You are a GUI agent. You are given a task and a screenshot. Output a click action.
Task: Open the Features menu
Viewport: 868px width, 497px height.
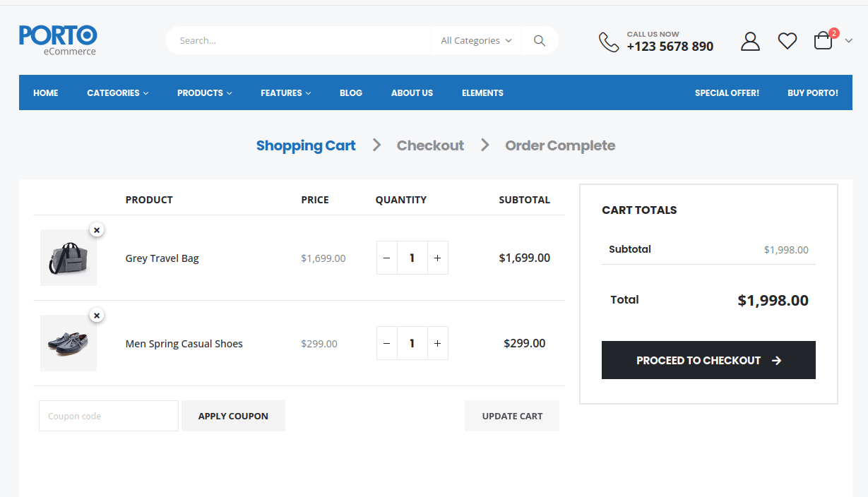point(285,92)
